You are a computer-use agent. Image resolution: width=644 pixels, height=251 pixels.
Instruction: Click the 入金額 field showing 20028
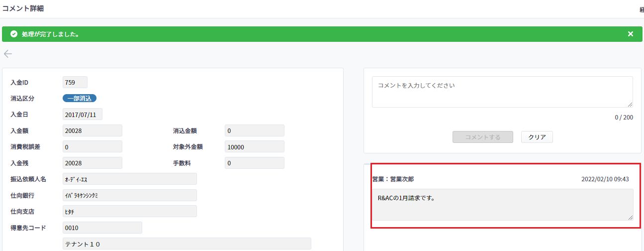(92, 130)
